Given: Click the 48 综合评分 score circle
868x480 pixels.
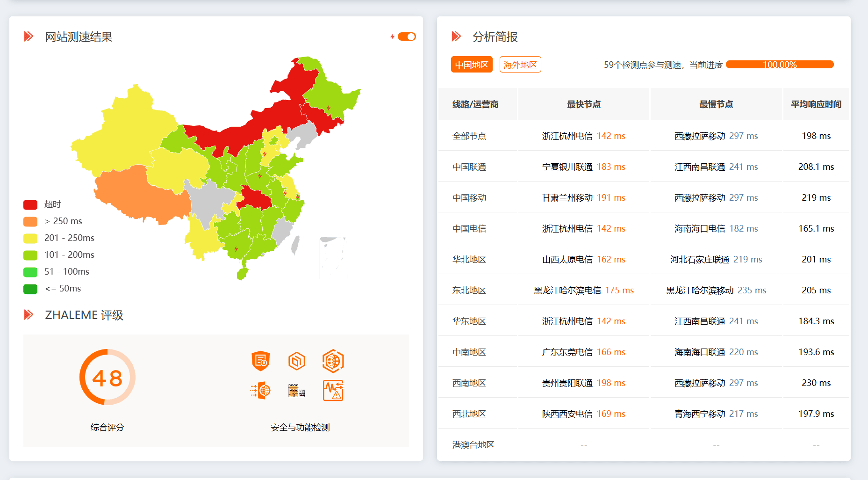Looking at the screenshot, I should click(107, 377).
